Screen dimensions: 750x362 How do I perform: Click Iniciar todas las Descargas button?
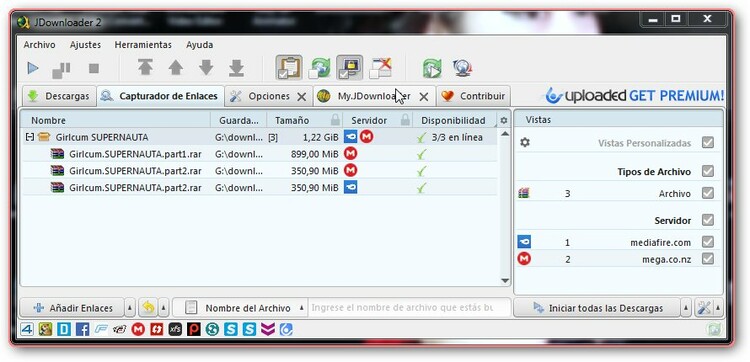pos(597,308)
